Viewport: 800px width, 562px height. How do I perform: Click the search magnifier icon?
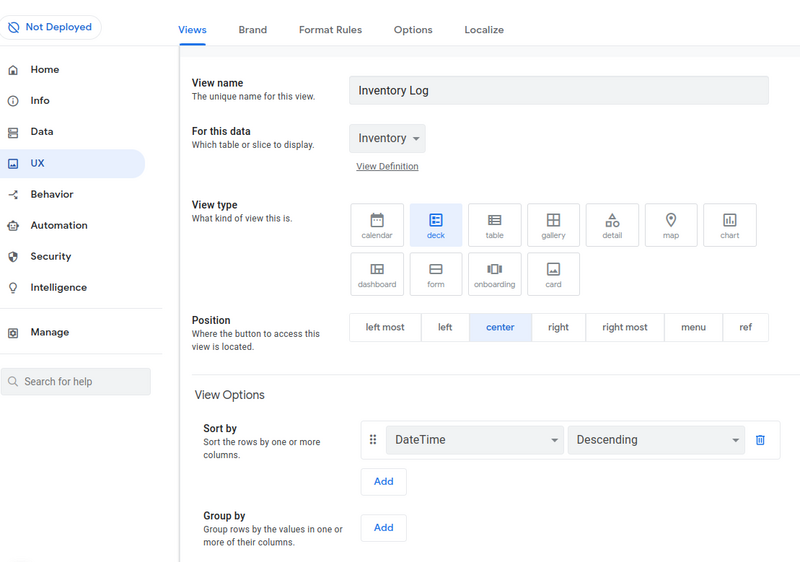[x=13, y=381]
